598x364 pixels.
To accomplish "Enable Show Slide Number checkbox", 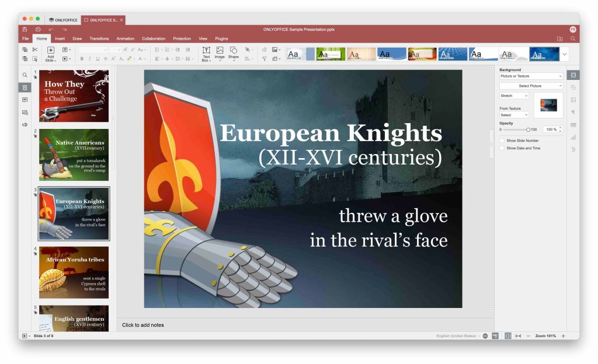I will 502,141.
